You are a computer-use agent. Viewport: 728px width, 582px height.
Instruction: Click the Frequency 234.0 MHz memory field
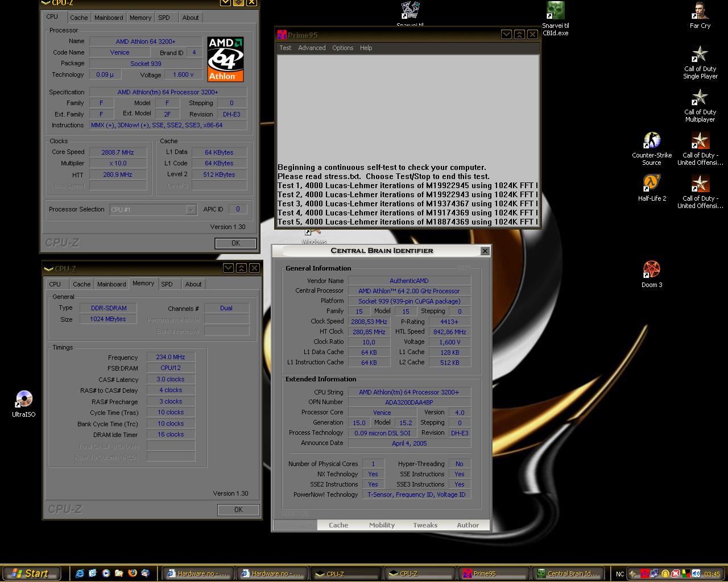171,357
